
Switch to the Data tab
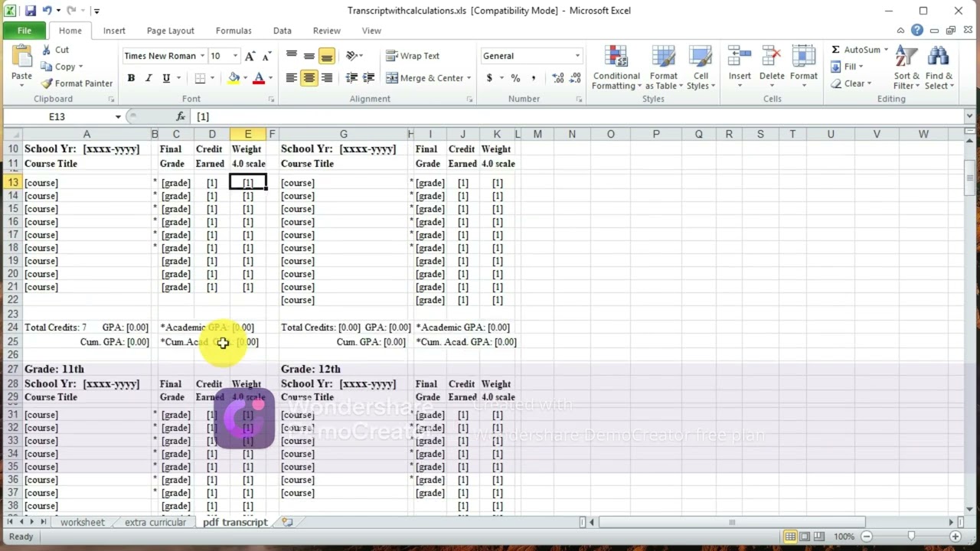click(x=282, y=31)
